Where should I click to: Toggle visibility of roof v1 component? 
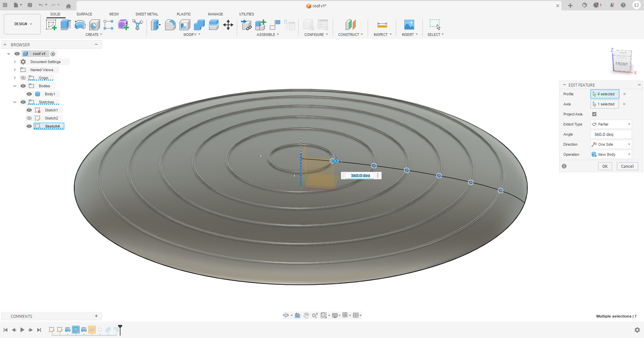click(17, 54)
